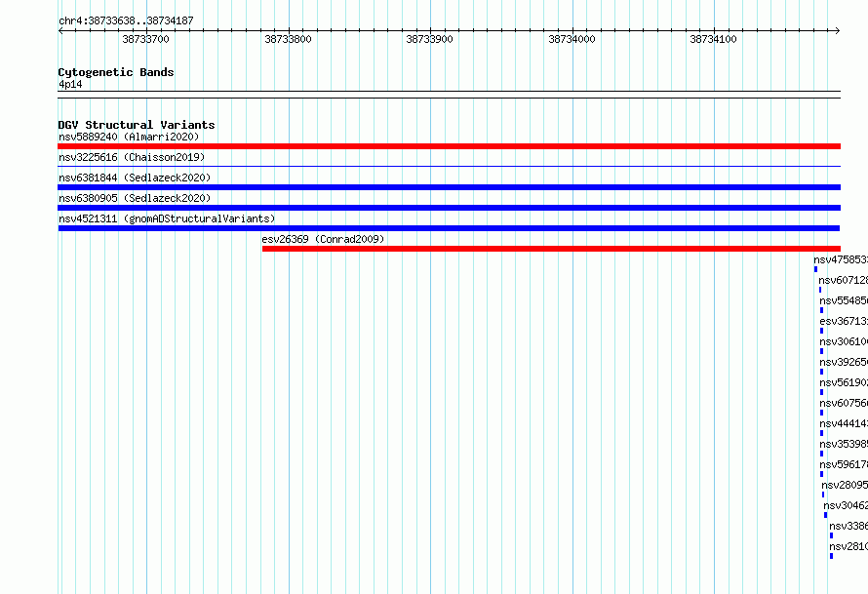This screenshot has width=868, height=594.
Task: Click the Cytogenetic Bands track title
Action: click(116, 72)
